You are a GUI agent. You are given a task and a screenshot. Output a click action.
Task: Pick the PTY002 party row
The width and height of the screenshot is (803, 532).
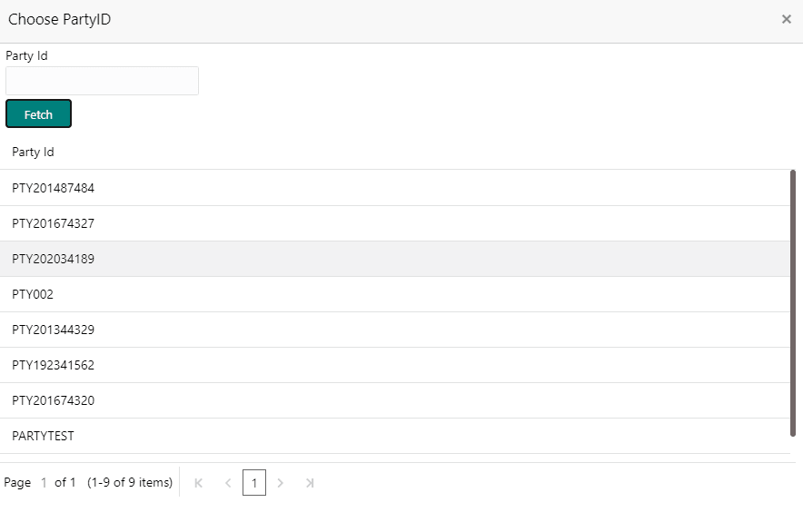click(33, 294)
